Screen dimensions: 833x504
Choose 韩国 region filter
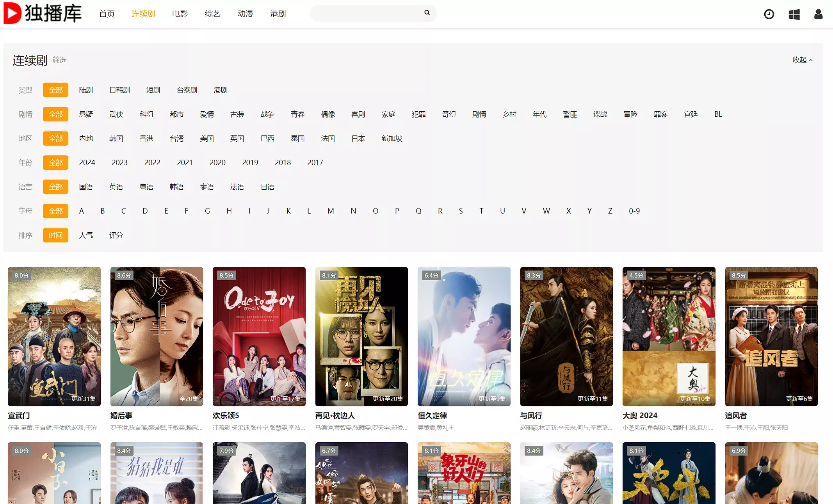click(x=116, y=139)
